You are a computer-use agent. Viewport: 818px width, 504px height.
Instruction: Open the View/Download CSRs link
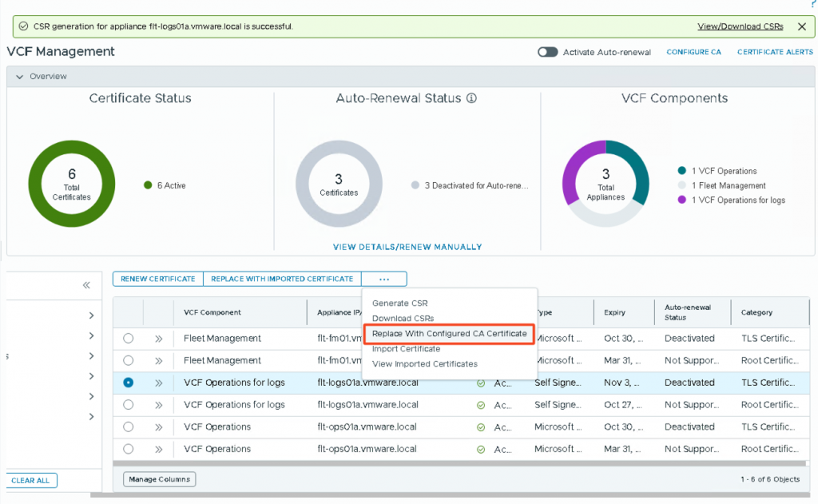(740, 26)
